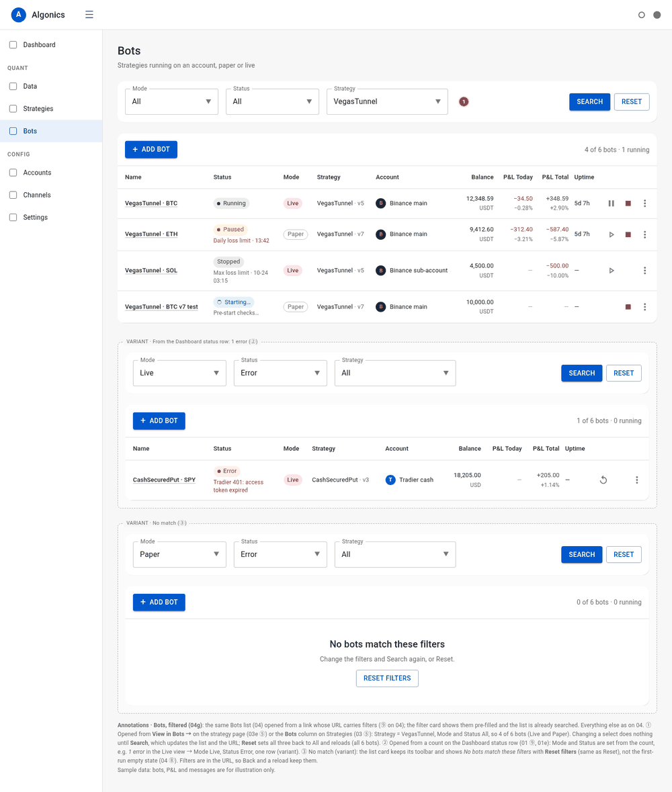
Task: Click the Algonics logo icon
Action: pyautogui.click(x=19, y=15)
